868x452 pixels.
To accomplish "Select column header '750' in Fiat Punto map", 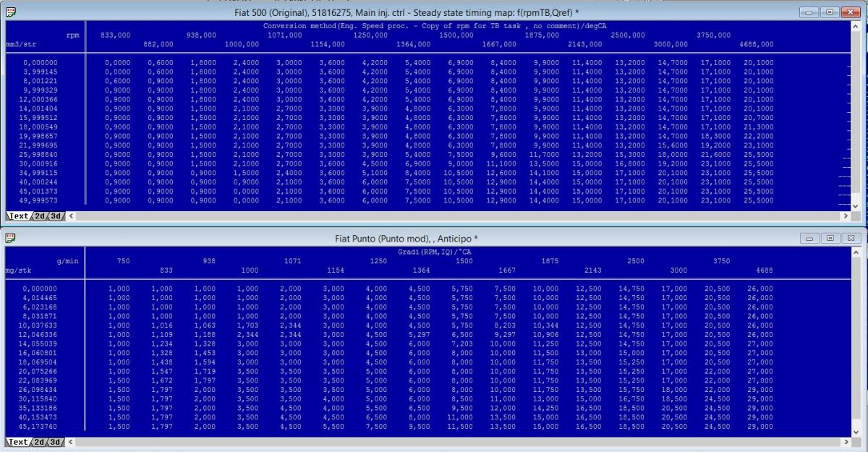I will [x=124, y=261].
